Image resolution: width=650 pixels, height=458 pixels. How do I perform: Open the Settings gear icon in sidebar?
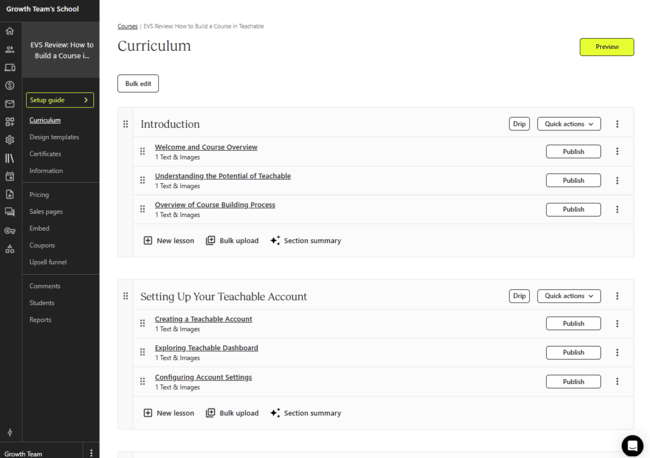coord(10,140)
